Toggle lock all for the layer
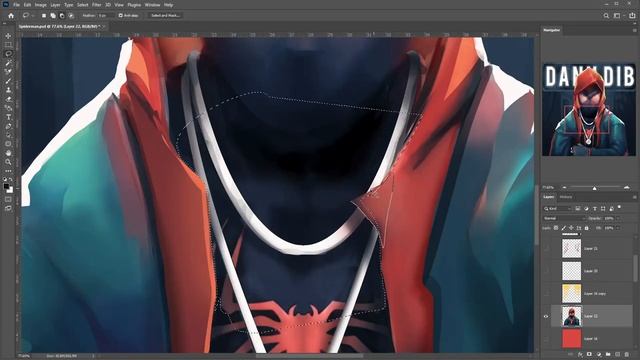 coord(587,228)
